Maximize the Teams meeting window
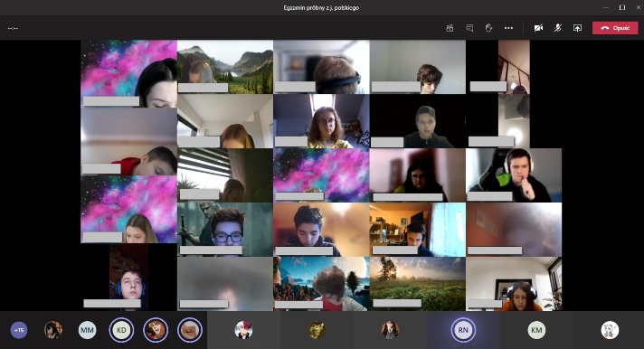Image resolution: width=644 pixels, height=349 pixels. tap(622, 7)
